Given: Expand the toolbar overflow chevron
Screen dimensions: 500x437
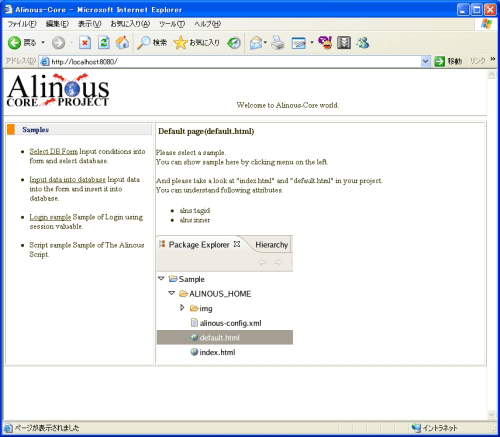Looking at the screenshot, I should pos(493,59).
